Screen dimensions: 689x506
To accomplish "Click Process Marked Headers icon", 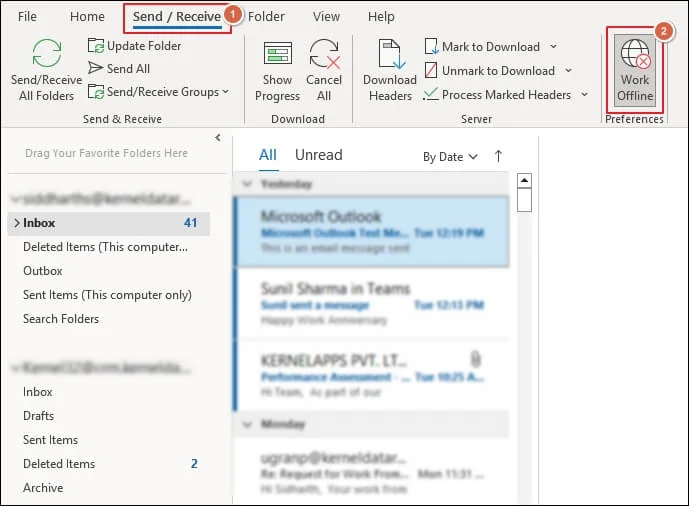I will click(x=431, y=94).
